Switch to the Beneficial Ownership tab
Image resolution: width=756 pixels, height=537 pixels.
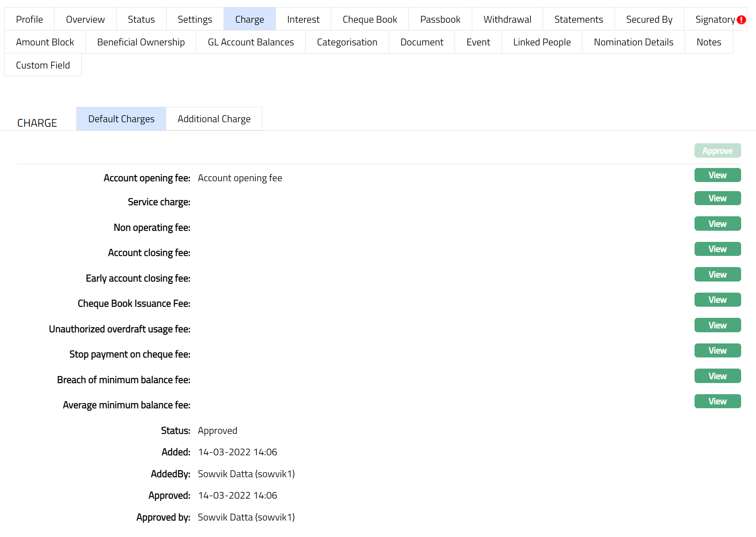[x=141, y=42]
